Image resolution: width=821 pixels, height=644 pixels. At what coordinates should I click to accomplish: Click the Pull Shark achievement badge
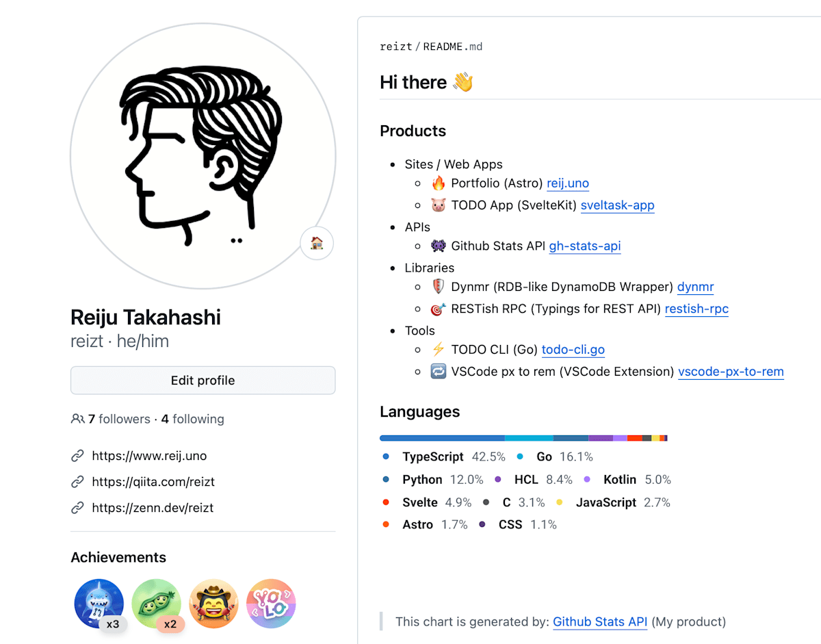pyautogui.click(x=99, y=604)
